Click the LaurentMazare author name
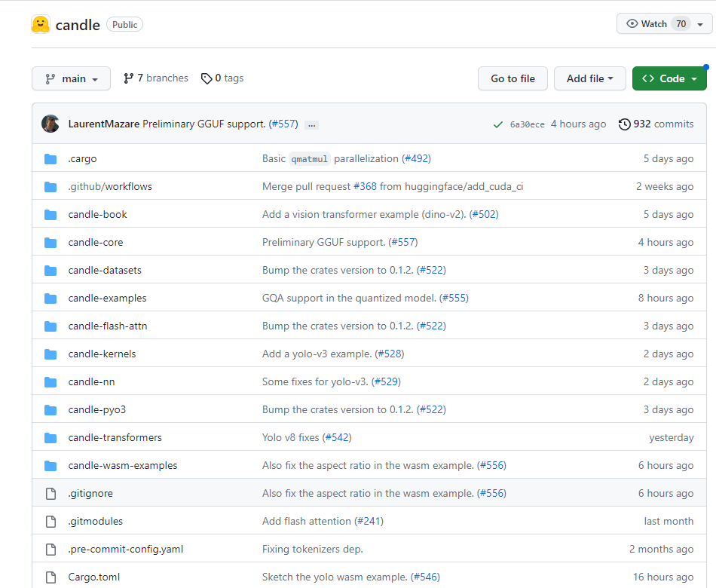 (104, 124)
